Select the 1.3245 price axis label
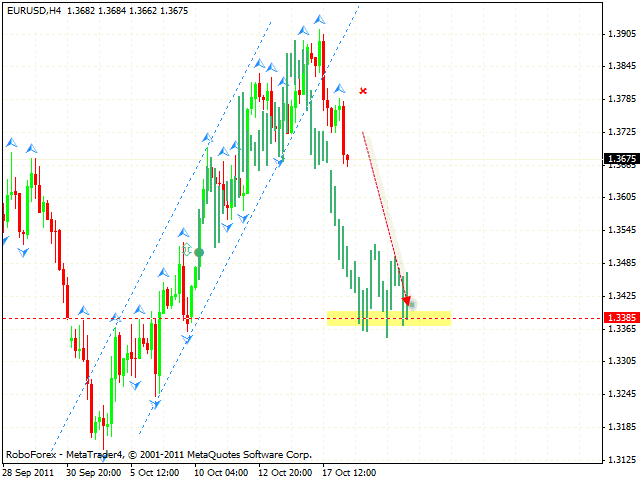Viewport: 640px width, 480px height. coord(622,392)
